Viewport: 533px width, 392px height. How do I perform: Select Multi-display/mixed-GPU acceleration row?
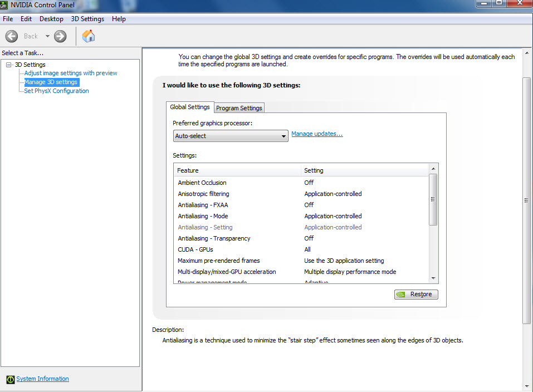coord(301,272)
